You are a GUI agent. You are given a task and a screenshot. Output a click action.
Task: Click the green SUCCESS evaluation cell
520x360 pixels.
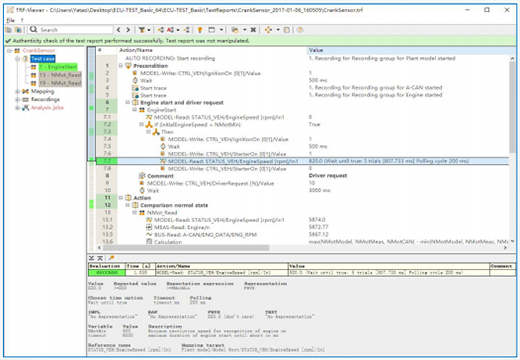tap(107, 273)
